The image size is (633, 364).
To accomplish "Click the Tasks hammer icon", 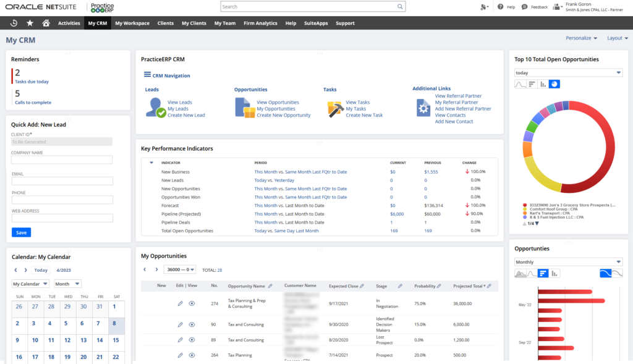I will (x=335, y=109).
